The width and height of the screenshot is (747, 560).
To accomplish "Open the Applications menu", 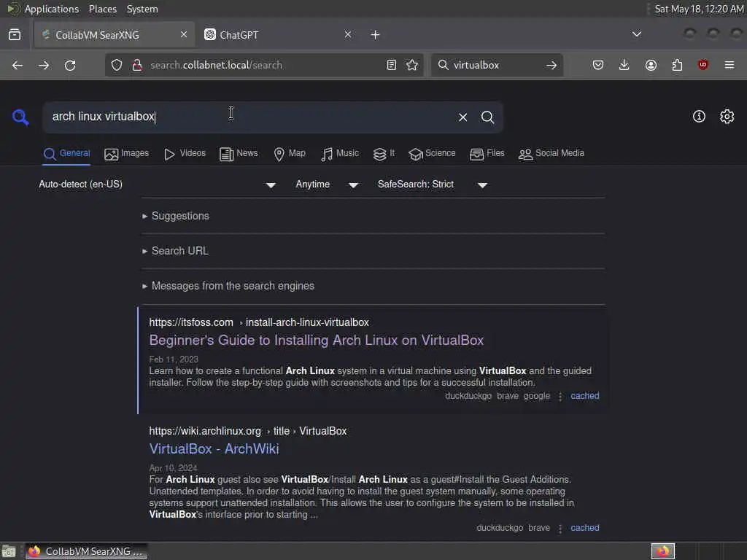I will 52,9.
